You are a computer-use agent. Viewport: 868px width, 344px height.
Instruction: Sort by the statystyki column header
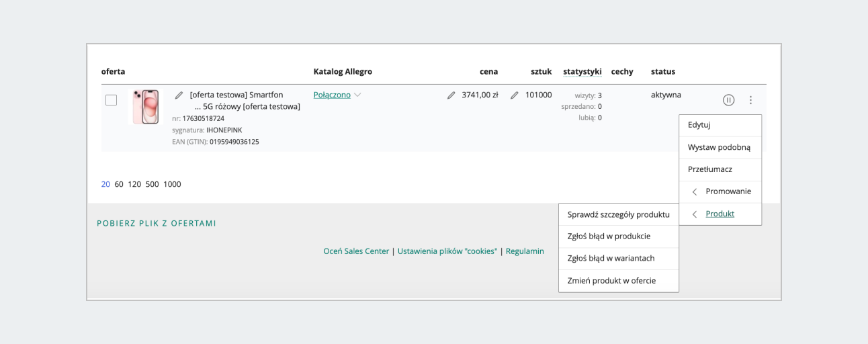click(582, 71)
